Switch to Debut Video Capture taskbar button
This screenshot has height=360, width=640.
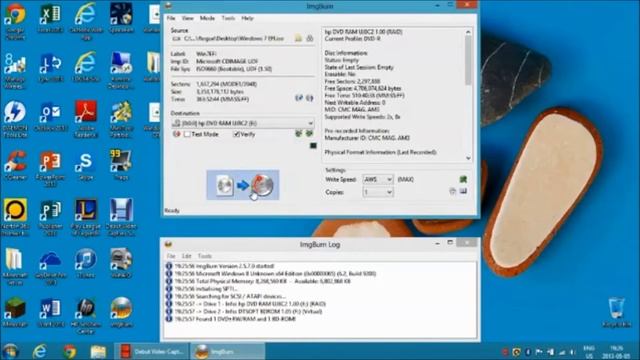(152, 351)
